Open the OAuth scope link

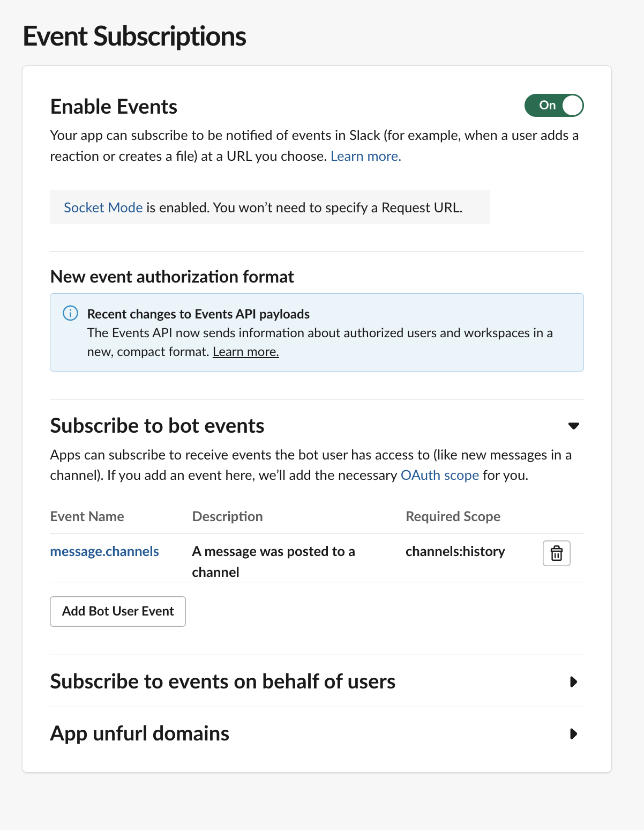pyautogui.click(x=440, y=475)
